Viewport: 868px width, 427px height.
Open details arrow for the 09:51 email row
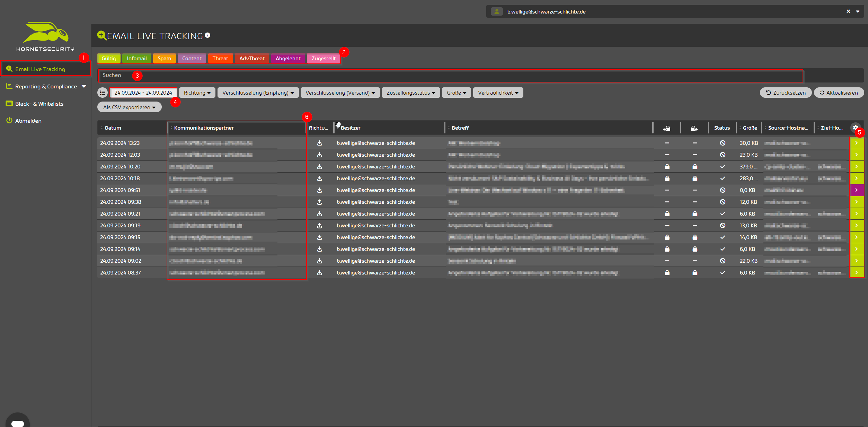coord(856,190)
